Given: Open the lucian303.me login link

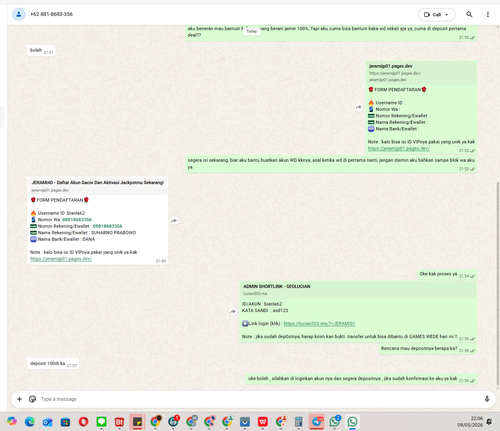Looking at the screenshot, I should pyautogui.click(x=319, y=323).
